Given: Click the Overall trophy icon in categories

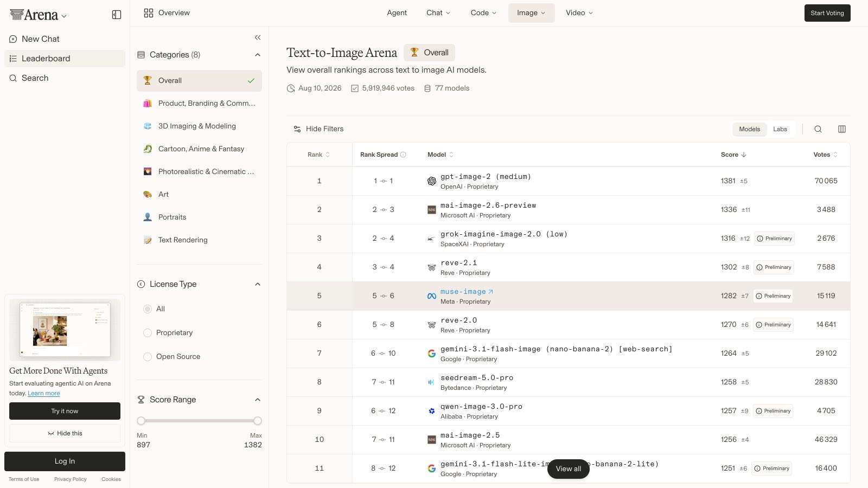Looking at the screenshot, I should [x=148, y=80].
